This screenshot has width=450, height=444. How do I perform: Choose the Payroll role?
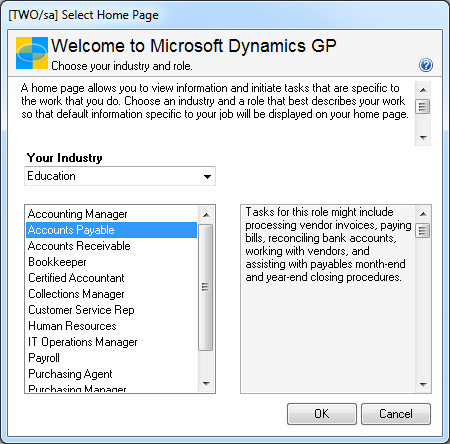pyautogui.click(x=112, y=358)
